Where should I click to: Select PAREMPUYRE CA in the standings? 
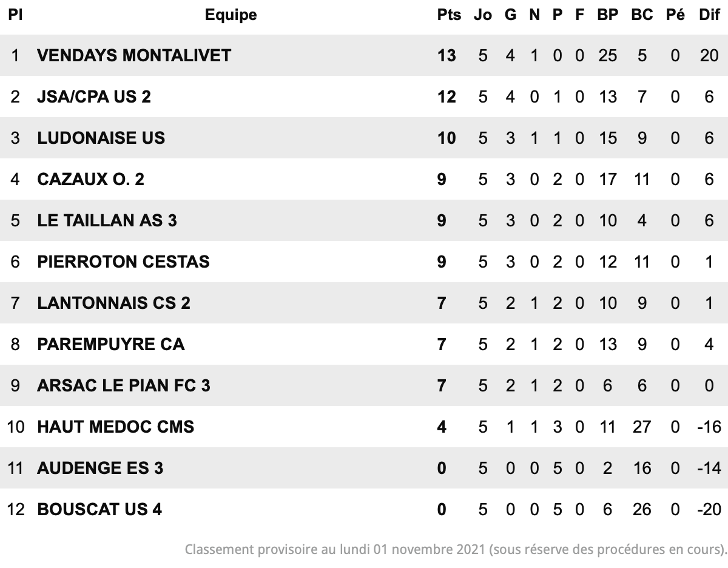pyautogui.click(x=111, y=344)
